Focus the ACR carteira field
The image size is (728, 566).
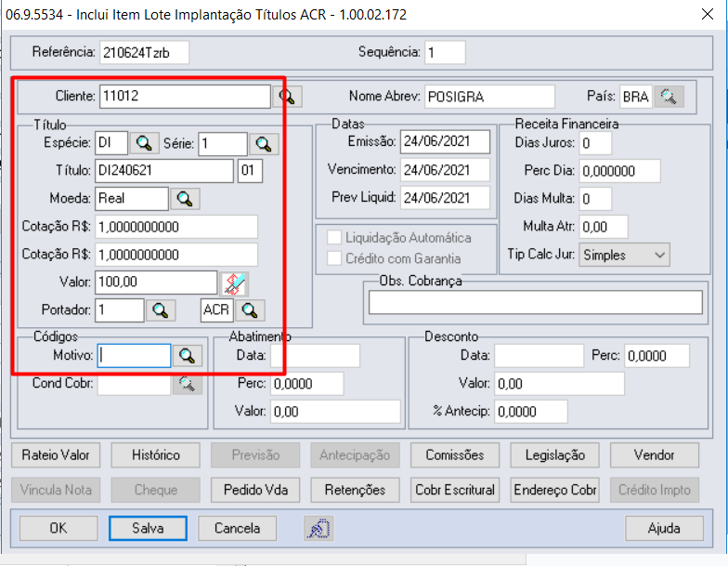click(217, 310)
